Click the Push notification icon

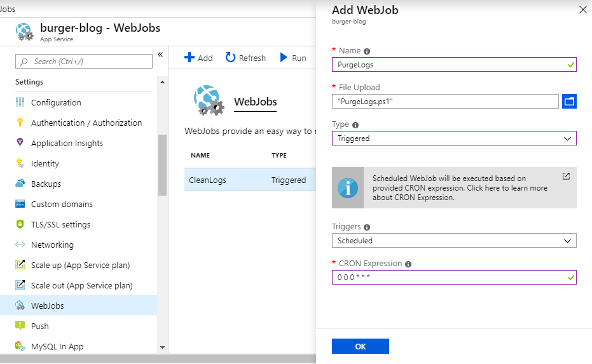click(20, 325)
